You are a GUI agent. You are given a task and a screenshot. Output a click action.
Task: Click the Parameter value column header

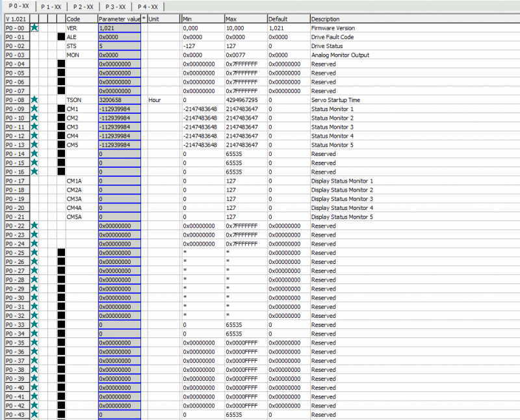tap(119, 19)
